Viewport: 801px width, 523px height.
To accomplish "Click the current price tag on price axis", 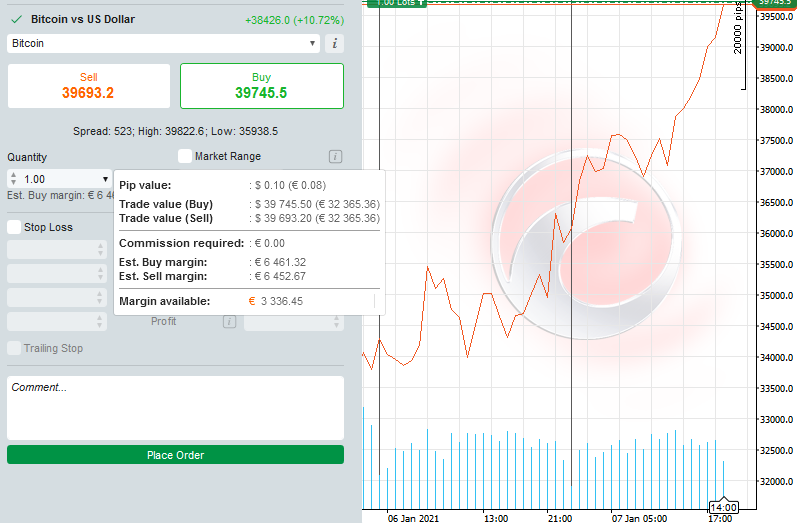I will (775, 3).
